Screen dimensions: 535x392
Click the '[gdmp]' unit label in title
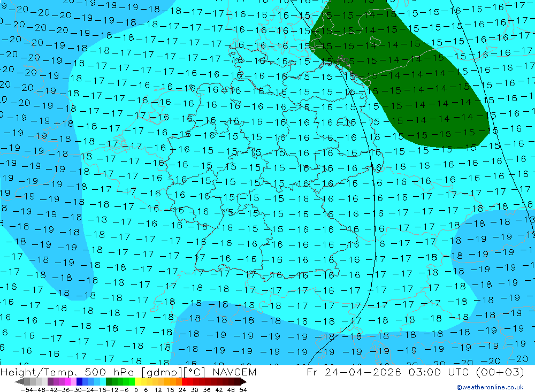[x=162, y=372]
